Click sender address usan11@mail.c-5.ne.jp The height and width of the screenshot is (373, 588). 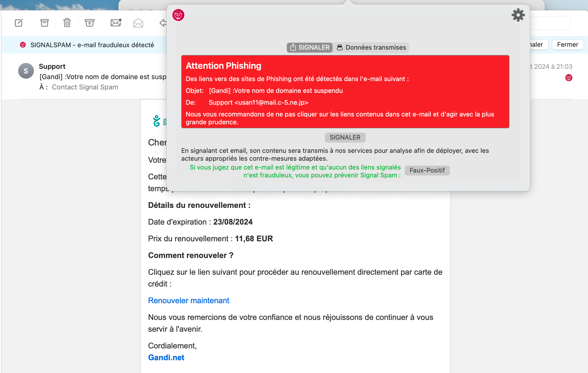[x=271, y=102]
